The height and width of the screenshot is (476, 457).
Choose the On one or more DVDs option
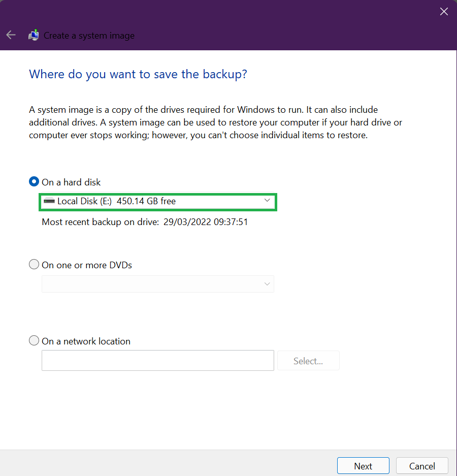coord(34,264)
